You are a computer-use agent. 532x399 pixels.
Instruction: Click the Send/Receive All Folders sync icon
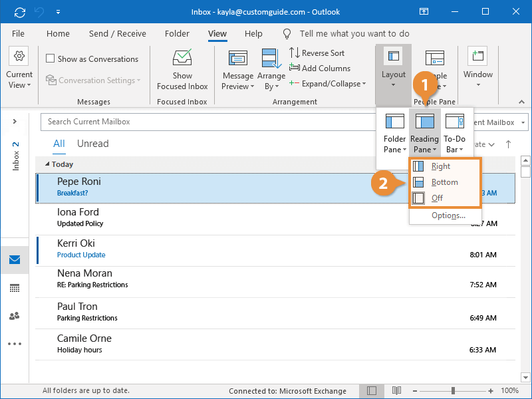click(x=20, y=12)
